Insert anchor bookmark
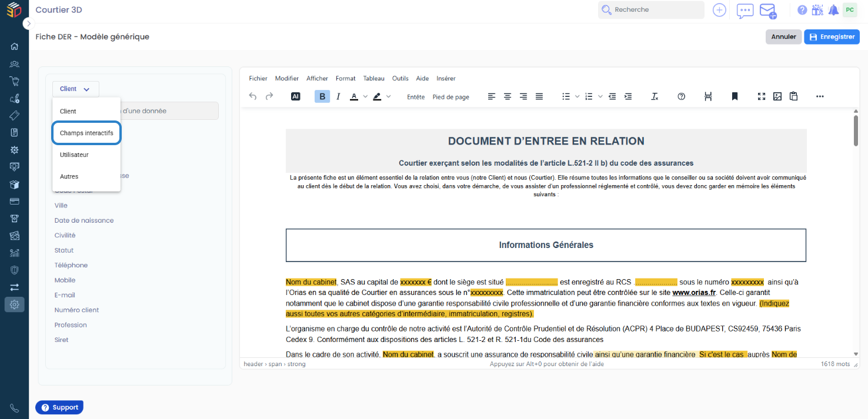The height and width of the screenshot is (419, 868). 735,96
